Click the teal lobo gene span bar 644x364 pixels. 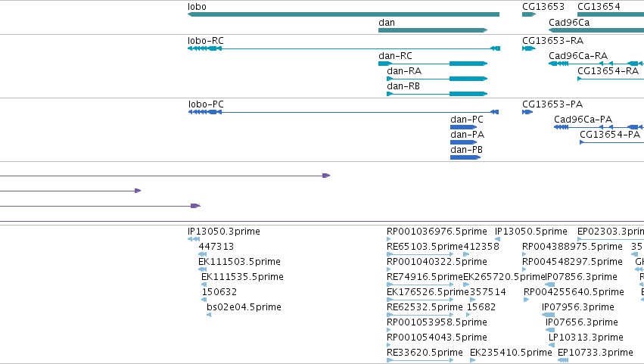344,14
